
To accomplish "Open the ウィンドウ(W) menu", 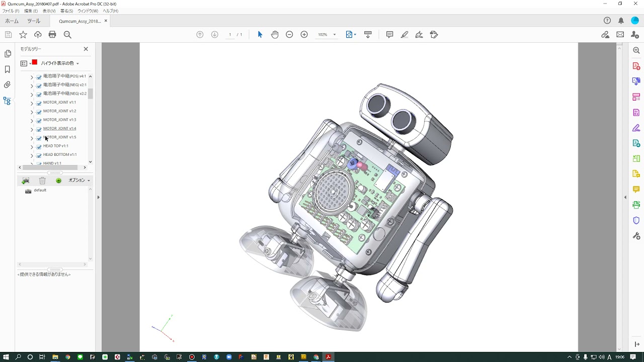I will point(88,11).
